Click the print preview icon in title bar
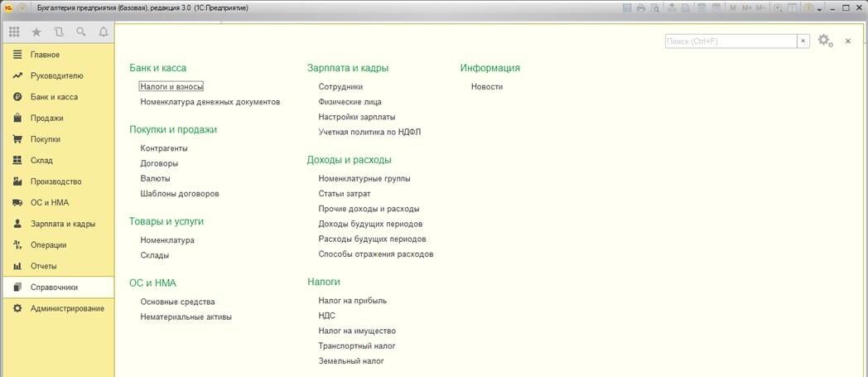The height and width of the screenshot is (377, 868). (x=655, y=8)
